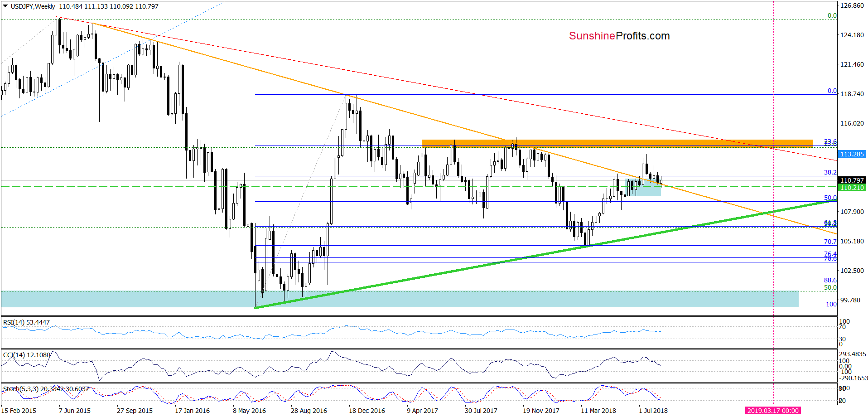Click the Stoch(5,3,3) indicator label
This screenshot has width=868, height=417.
pos(46,389)
